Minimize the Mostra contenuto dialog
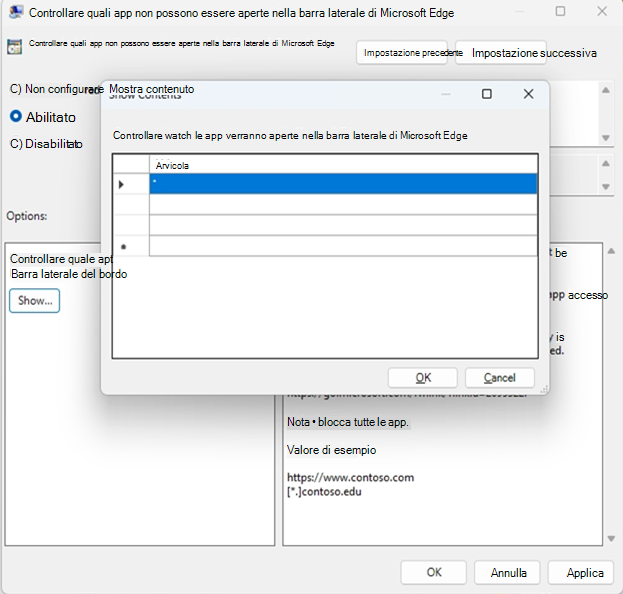This screenshot has height=594, width=623. [x=445, y=94]
